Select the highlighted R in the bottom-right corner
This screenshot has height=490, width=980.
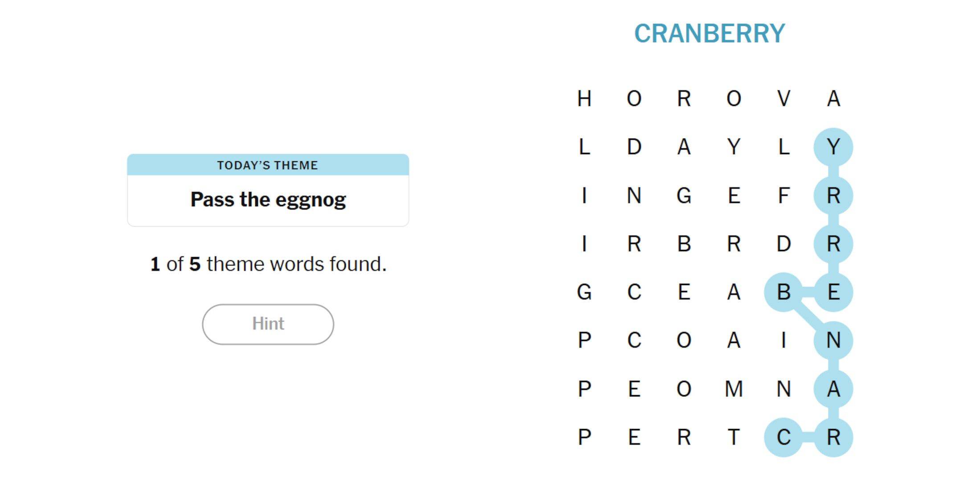(x=833, y=437)
